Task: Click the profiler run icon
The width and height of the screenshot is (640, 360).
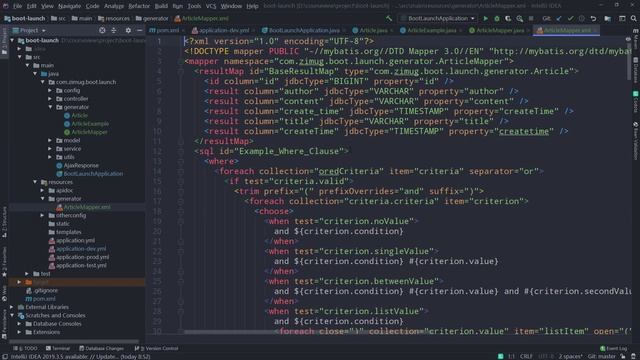Action: point(520,18)
